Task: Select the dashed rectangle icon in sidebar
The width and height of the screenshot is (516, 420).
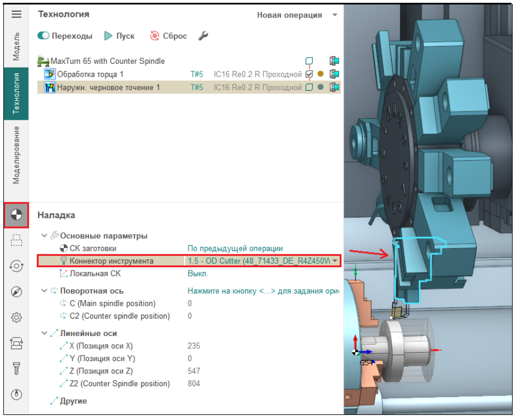Action: tap(16, 240)
